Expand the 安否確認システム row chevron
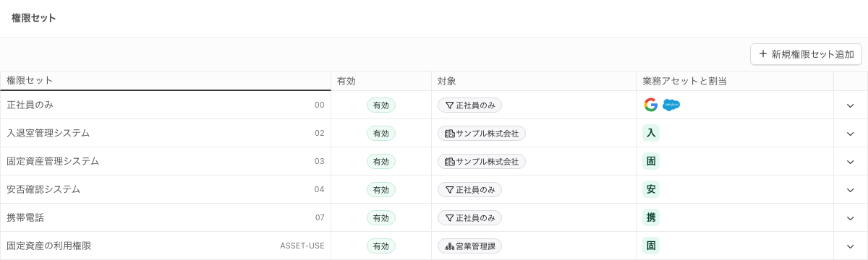 pos(851,190)
